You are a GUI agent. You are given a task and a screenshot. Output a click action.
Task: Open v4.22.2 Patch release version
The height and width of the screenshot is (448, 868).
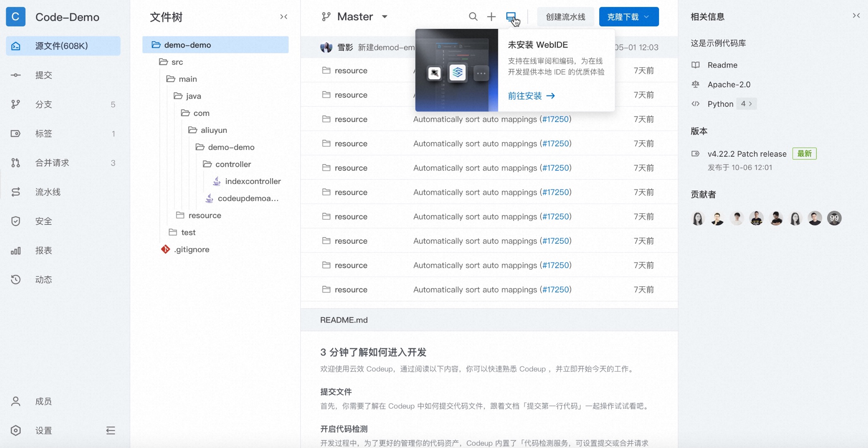747,154
